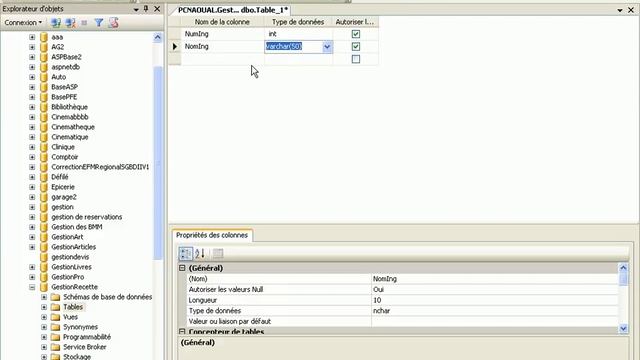Screen dimensions: 640x360
Task: Toggle allow nulls for NumIng column
Action: 356,34
